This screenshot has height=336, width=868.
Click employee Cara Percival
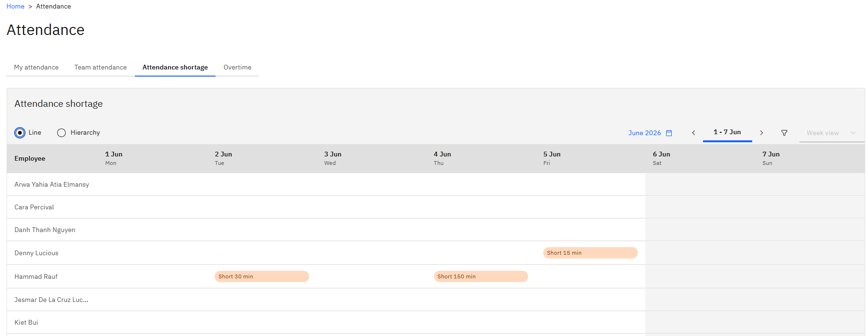35,207
